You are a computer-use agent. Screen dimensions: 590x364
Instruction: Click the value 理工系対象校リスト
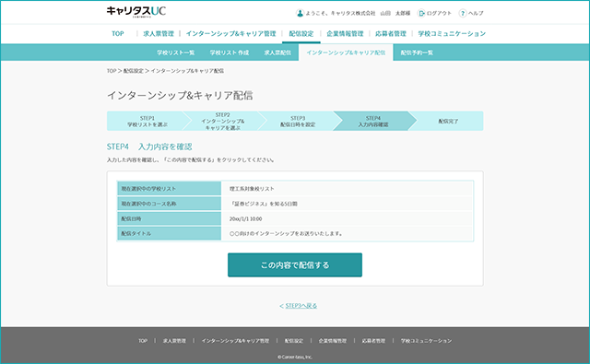coord(252,189)
